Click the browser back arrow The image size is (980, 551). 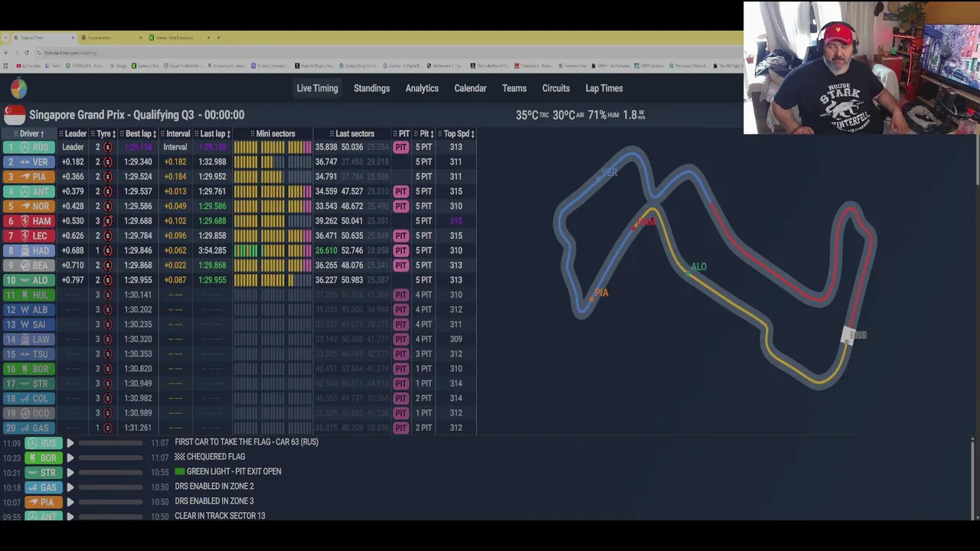click(x=6, y=53)
